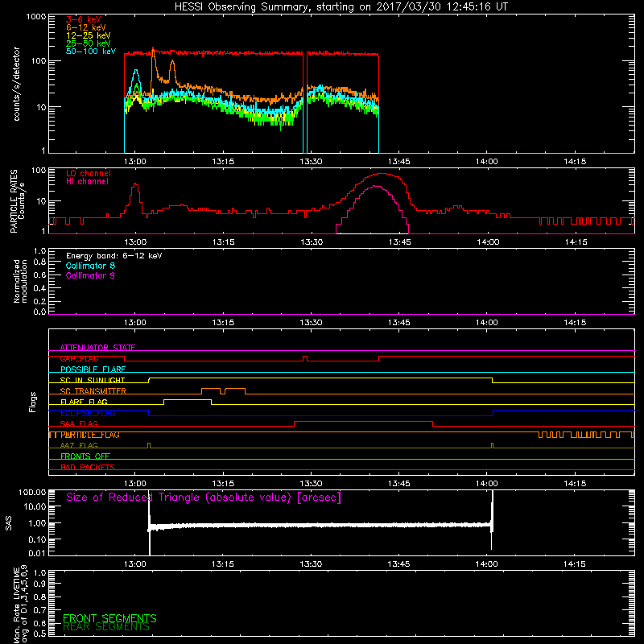This screenshot has width=644, height=644.
Task: Select the REAR SEGMENTS legend label
Action: [106, 627]
